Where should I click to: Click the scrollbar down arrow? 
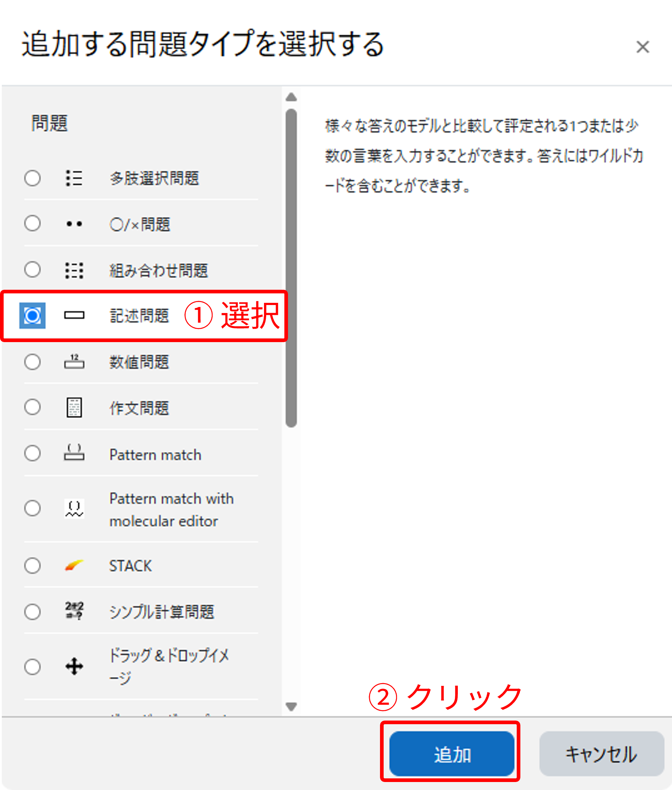(x=291, y=707)
